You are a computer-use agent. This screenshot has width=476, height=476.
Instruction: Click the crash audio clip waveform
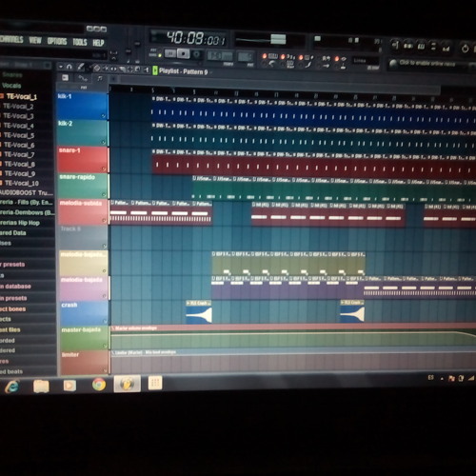click(199, 314)
